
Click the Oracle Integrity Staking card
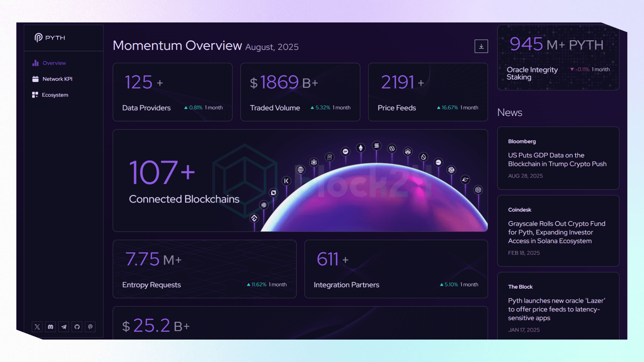click(558, 58)
